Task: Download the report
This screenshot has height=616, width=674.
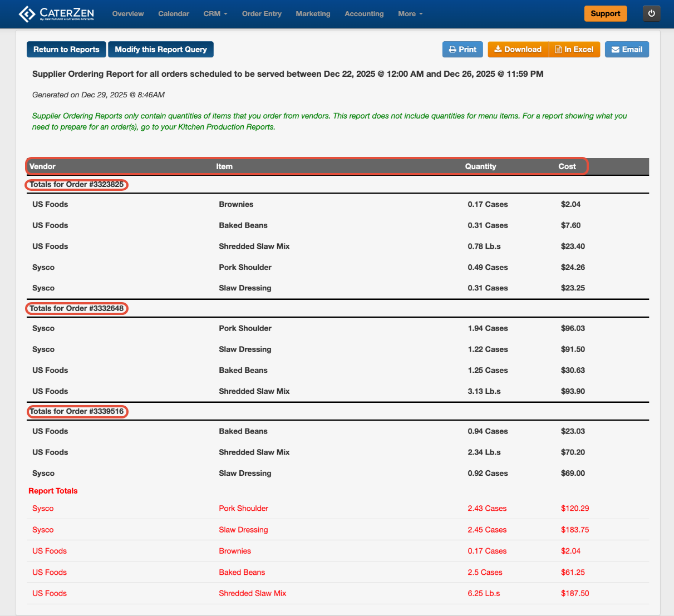Action: [518, 50]
